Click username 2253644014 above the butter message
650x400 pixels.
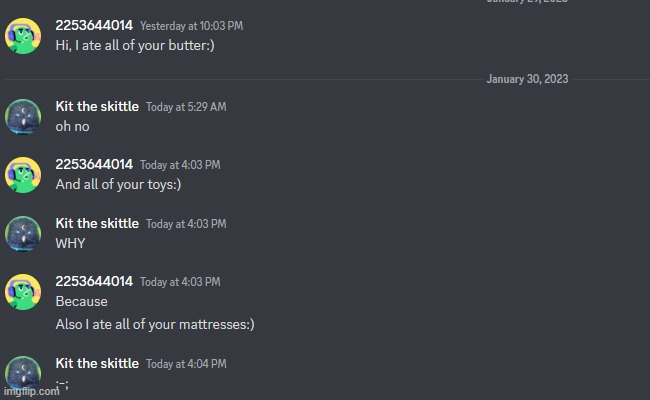click(x=94, y=25)
